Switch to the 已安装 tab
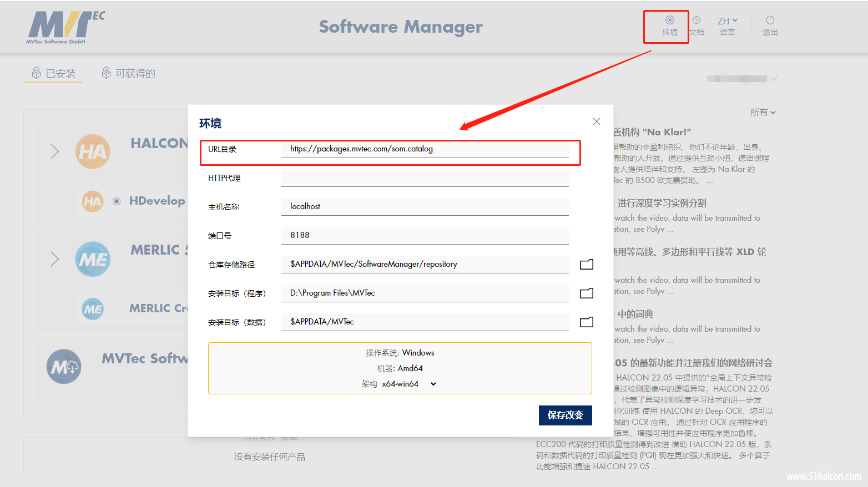The width and height of the screenshot is (868, 487). click(53, 73)
